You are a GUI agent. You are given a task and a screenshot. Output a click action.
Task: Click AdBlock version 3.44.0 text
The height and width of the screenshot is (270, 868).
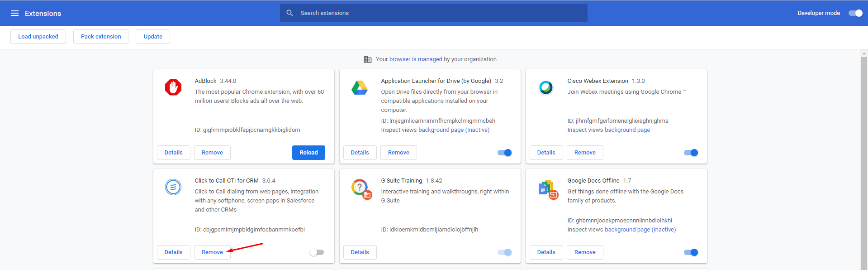click(x=228, y=81)
